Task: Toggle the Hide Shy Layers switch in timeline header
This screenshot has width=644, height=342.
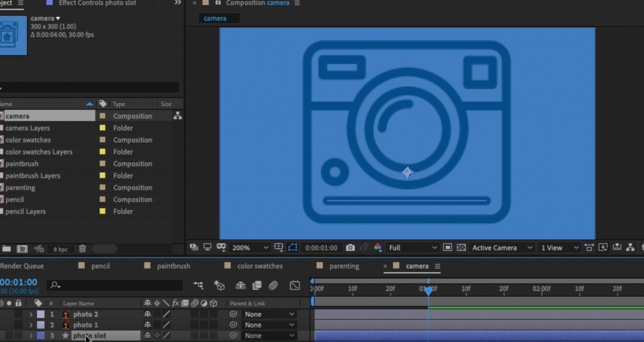Action: [x=241, y=285]
